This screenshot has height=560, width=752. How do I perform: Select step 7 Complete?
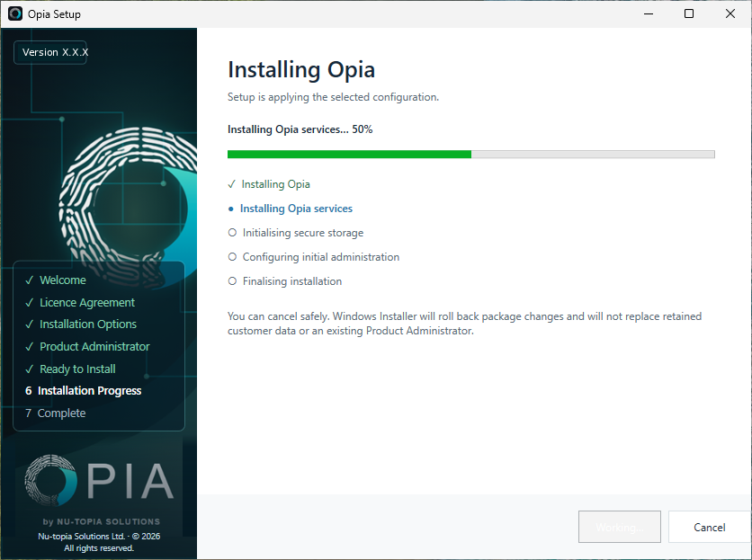coord(55,413)
